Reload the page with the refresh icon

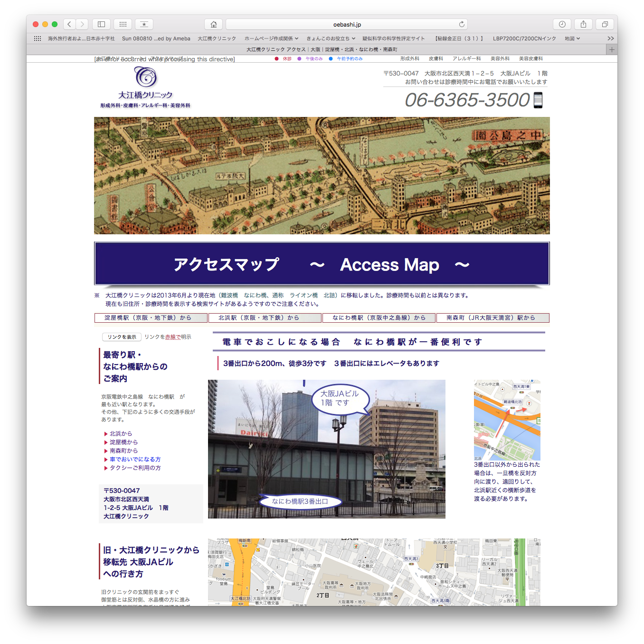(x=462, y=24)
